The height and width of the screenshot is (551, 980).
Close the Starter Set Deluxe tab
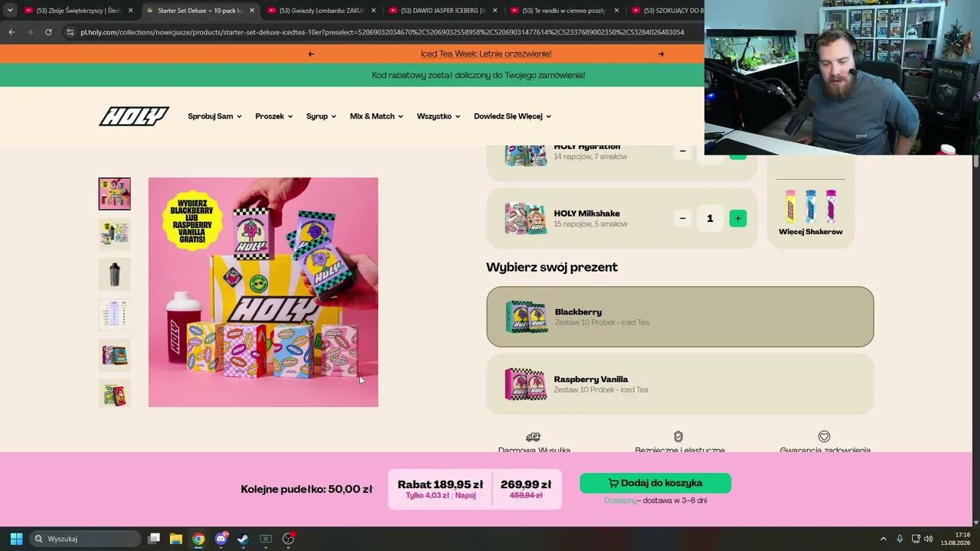coord(252,11)
